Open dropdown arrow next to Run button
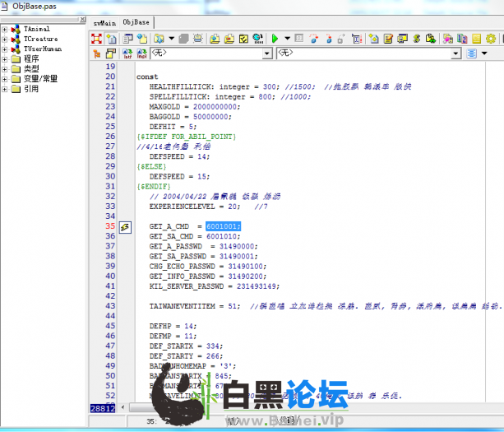504x432 pixels. [x=286, y=38]
